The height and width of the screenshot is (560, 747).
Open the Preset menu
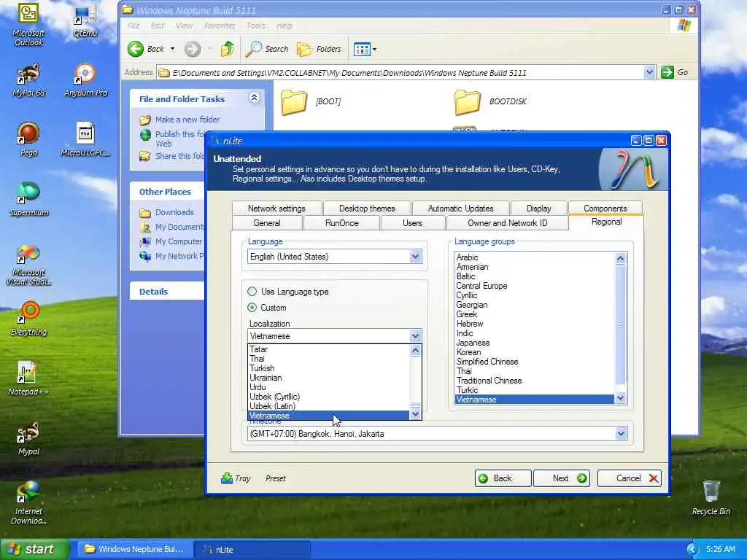pyautogui.click(x=275, y=478)
